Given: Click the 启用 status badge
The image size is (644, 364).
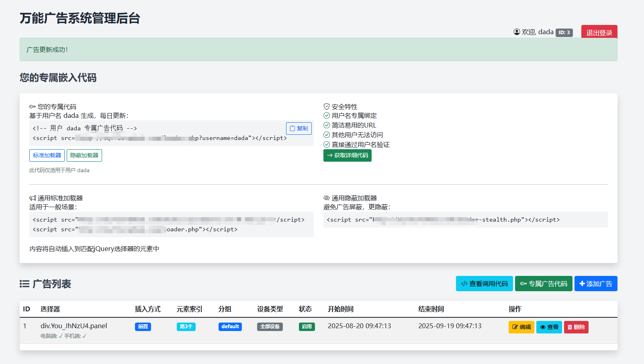Looking at the screenshot, I should 307,327.
